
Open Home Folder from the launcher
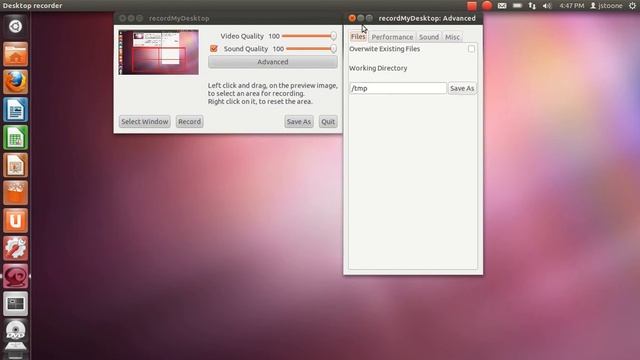point(16,54)
